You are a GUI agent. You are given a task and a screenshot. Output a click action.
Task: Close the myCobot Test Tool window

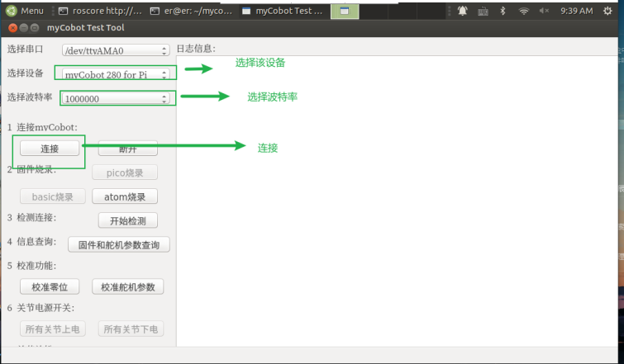[x=12, y=28]
